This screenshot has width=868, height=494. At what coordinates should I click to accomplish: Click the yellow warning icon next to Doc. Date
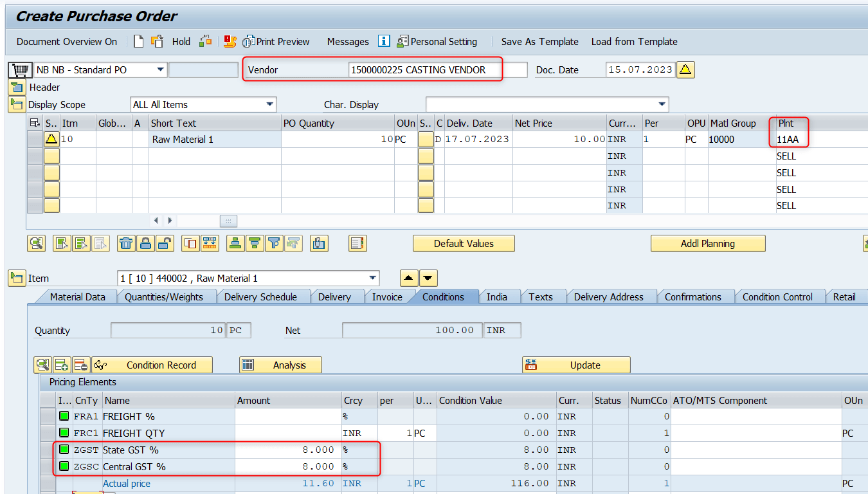point(686,69)
